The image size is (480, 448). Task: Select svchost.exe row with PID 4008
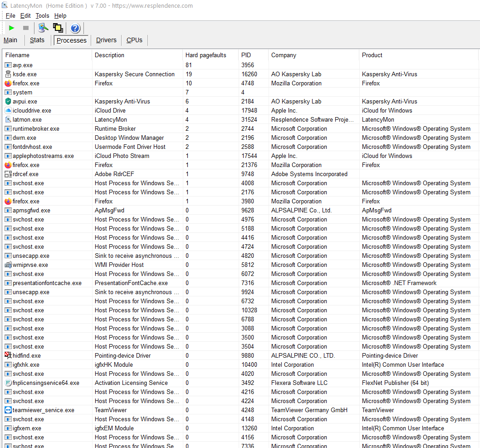[240, 183]
